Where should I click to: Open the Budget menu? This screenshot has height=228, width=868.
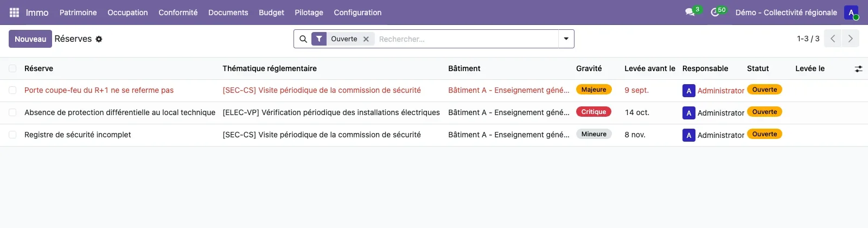pyautogui.click(x=271, y=12)
